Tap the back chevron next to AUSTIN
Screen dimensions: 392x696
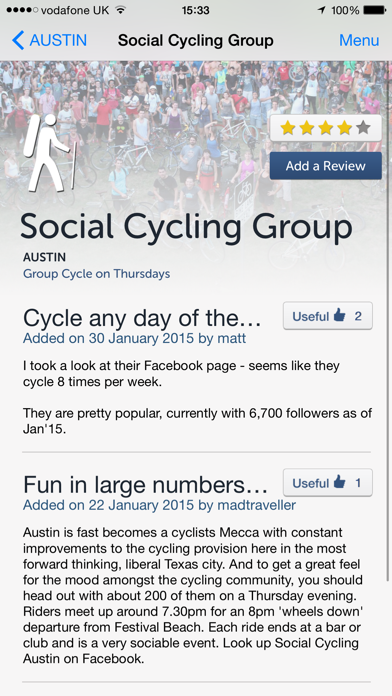pos(18,40)
